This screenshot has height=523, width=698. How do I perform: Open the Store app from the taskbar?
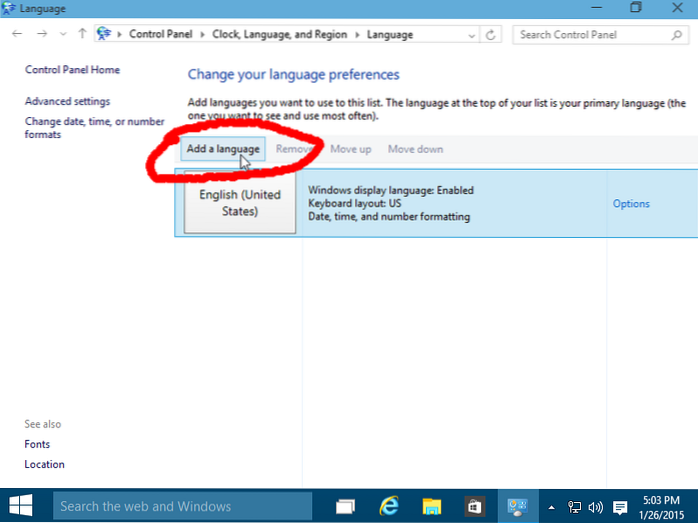coord(475,506)
